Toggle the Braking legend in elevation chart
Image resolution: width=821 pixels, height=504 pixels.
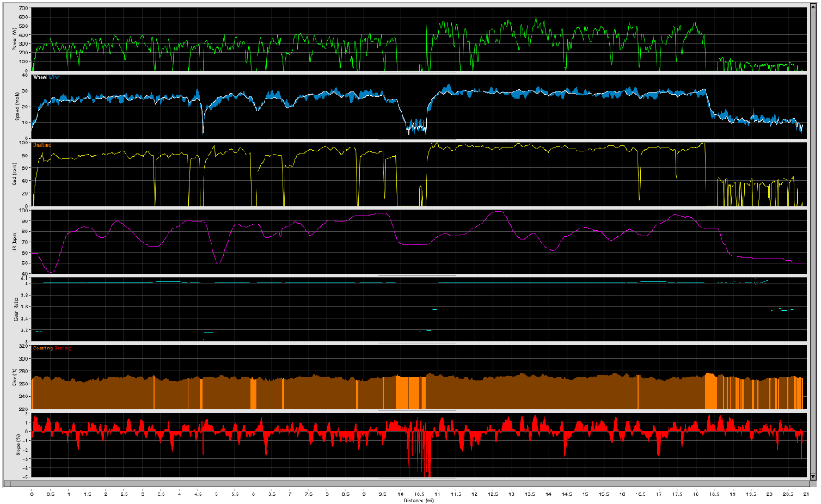tap(63, 349)
